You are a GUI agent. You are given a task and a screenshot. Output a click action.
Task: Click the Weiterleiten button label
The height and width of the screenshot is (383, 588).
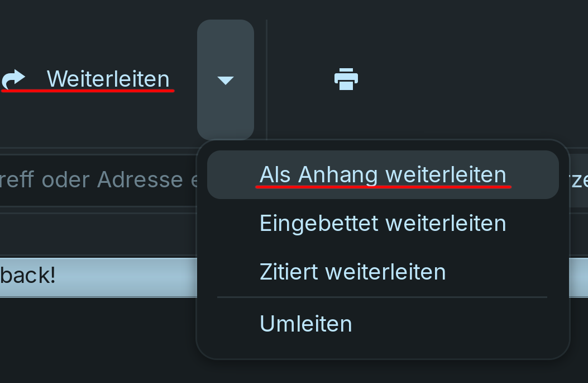[108, 79]
